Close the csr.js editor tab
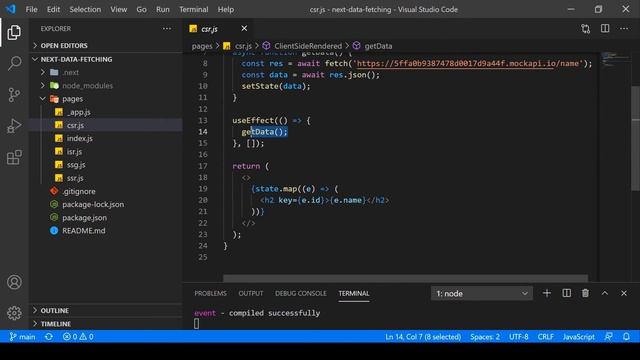Image resolution: width=640 pixels, height=360 pixels. click(244, 29)
